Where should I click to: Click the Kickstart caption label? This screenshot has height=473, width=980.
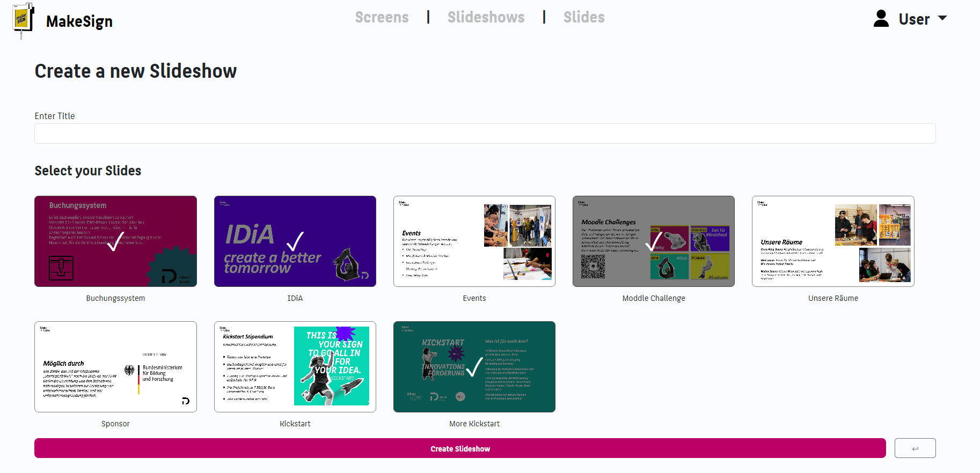295,424
